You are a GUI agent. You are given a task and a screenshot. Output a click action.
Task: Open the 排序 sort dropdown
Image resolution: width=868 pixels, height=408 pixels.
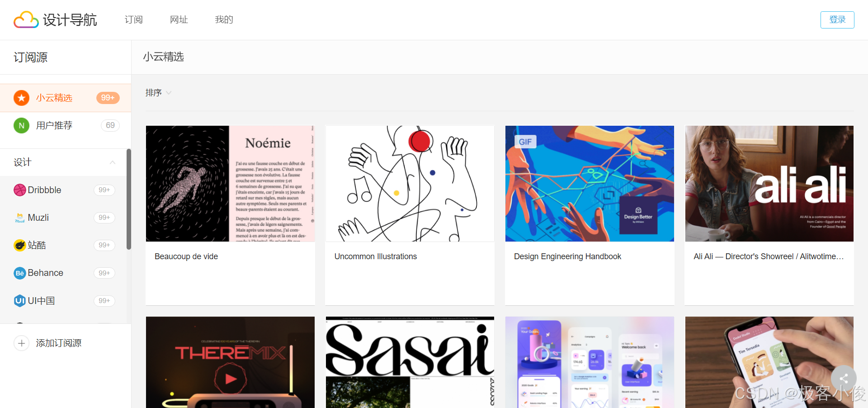tap(158, 93)
